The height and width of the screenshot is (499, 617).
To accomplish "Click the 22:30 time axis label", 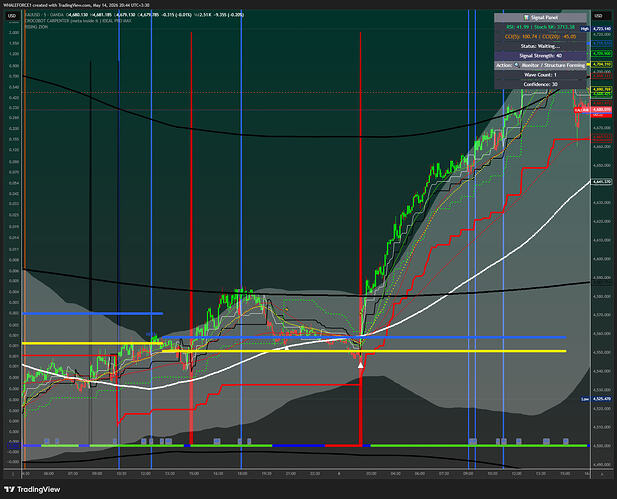I will pos(315,474).
